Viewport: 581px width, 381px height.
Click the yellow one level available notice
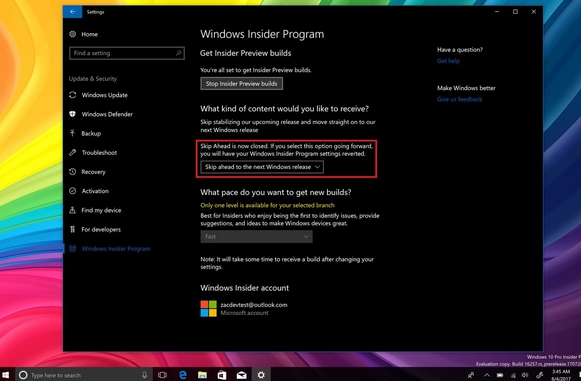[x=268, y=205]
